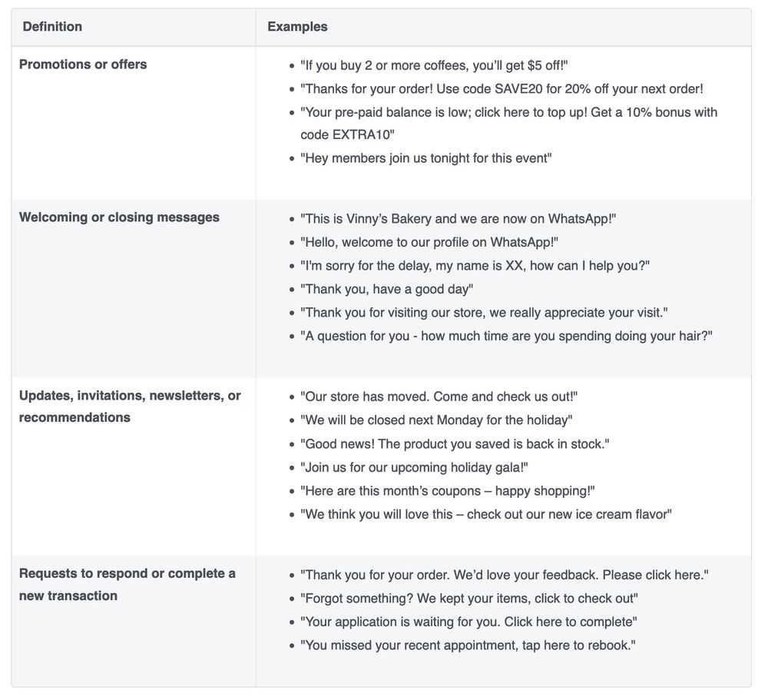
Task: Select Welcoming or closing messages definition
Action: pos(119,217)
